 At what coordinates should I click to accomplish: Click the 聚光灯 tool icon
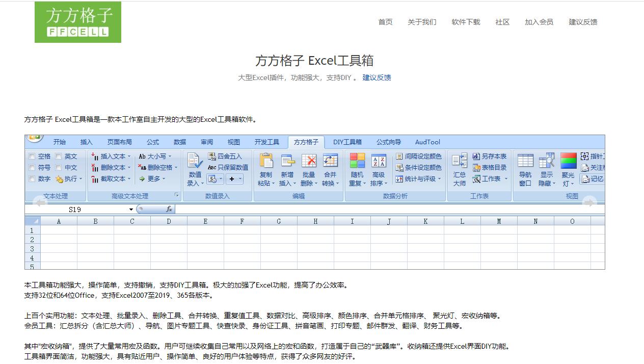(567, 167)
